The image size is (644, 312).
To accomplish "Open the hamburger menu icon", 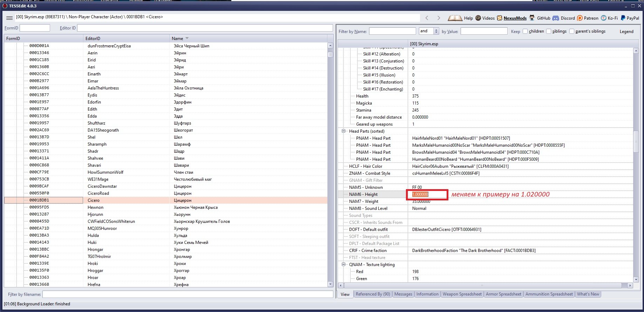I will pos(9,18).
